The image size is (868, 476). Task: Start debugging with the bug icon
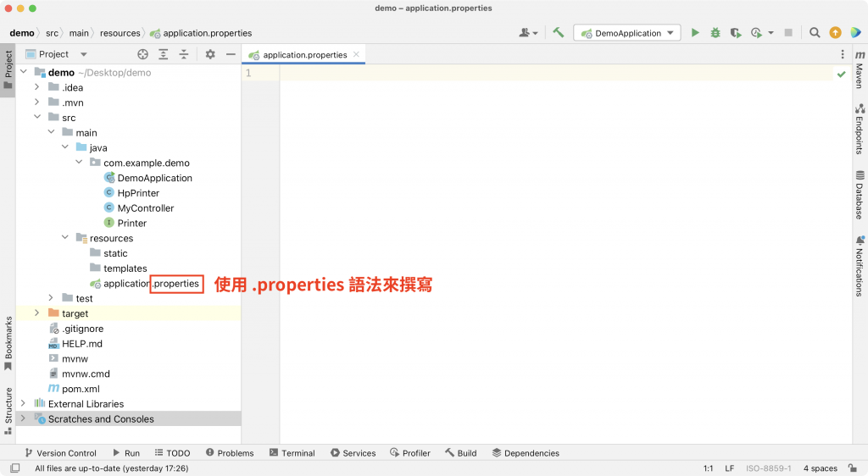715,33
